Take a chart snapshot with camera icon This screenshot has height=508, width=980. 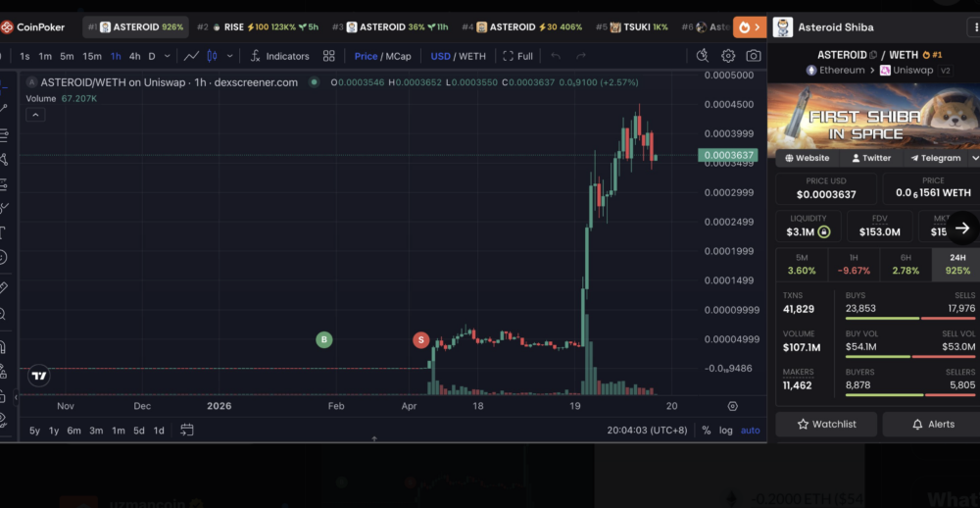(x=754, y=56)
